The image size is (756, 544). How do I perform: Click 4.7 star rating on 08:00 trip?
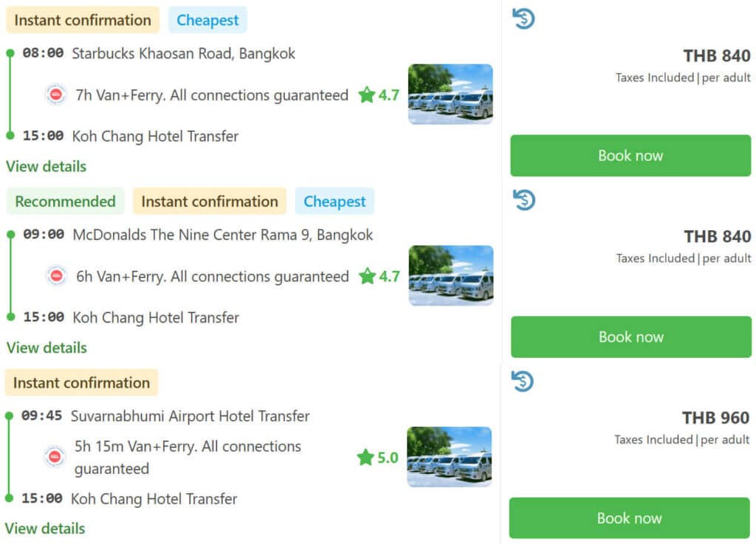[x=379, y=95]
